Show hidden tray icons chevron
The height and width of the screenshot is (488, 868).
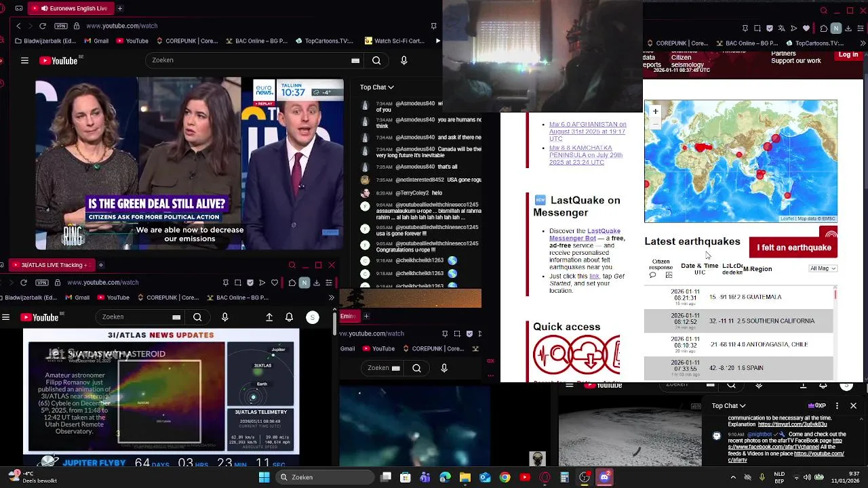click(733, 477)
